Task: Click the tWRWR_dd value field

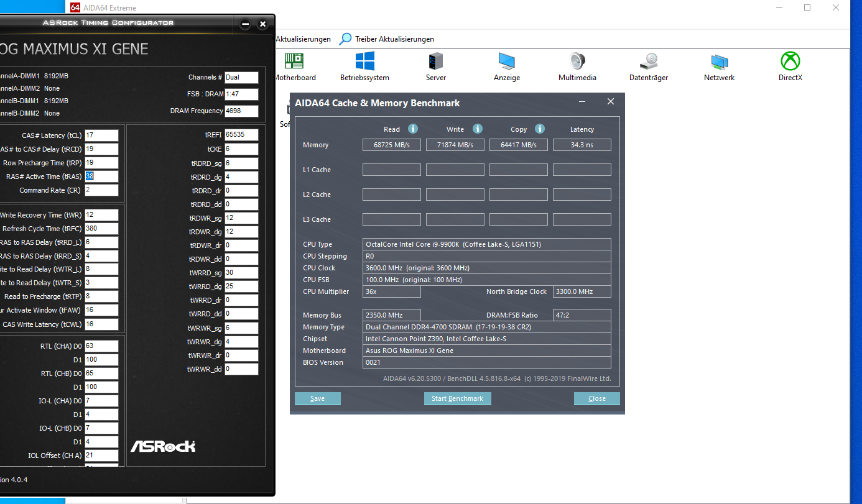Action: [x=241, y=369]
